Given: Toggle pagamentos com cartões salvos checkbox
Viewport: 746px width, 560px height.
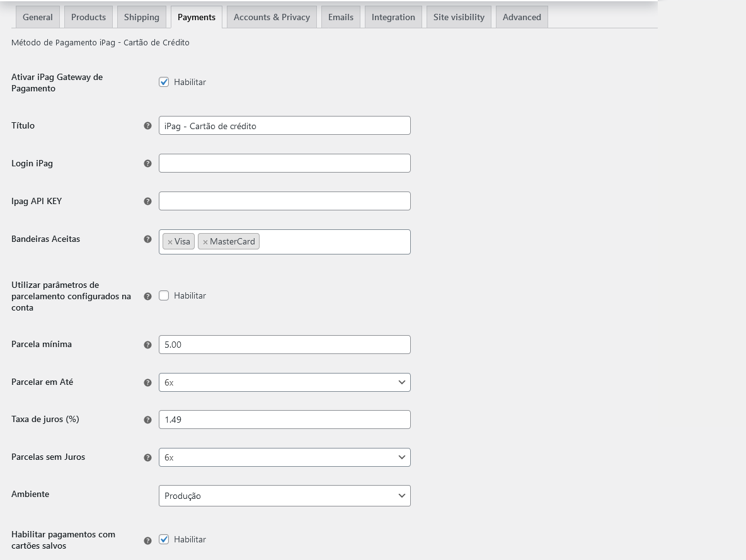Looking at the screenshot, I should point(164,539).
